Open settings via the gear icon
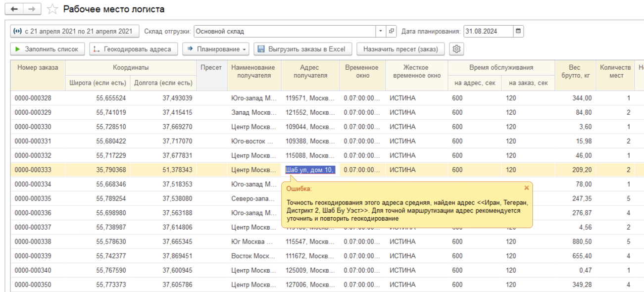This screenshot has width=644, height=292. 456,49
